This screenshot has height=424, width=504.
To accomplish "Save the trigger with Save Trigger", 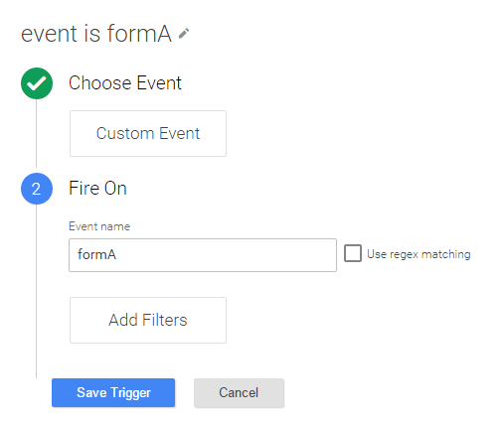I will [x=113, y=392].
